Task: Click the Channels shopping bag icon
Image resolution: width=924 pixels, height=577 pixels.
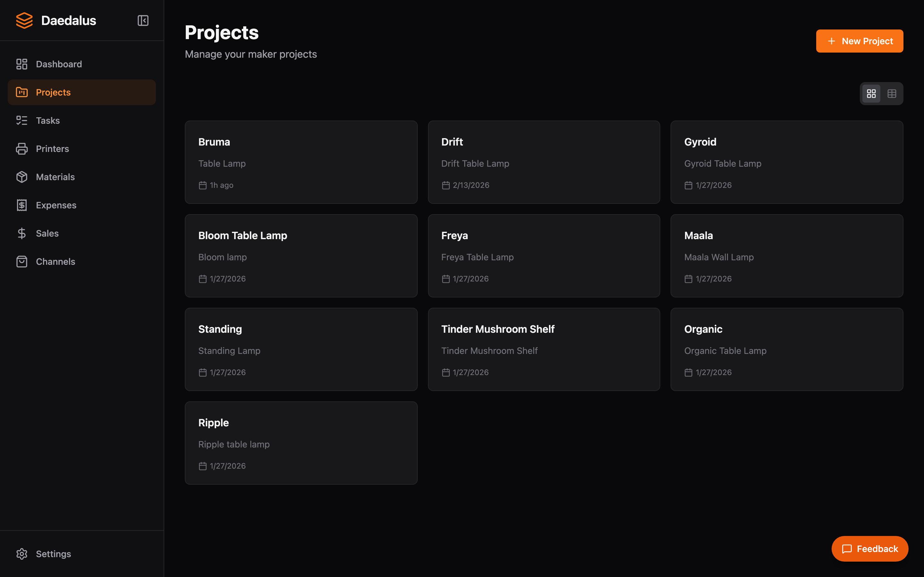Action: tap(22, 261)
